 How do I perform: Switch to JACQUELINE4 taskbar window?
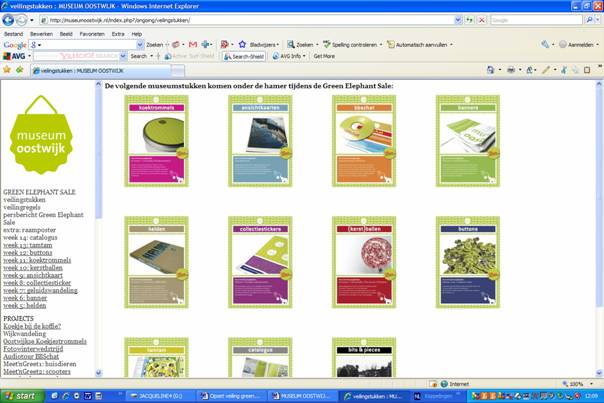[x=161, y=396]
